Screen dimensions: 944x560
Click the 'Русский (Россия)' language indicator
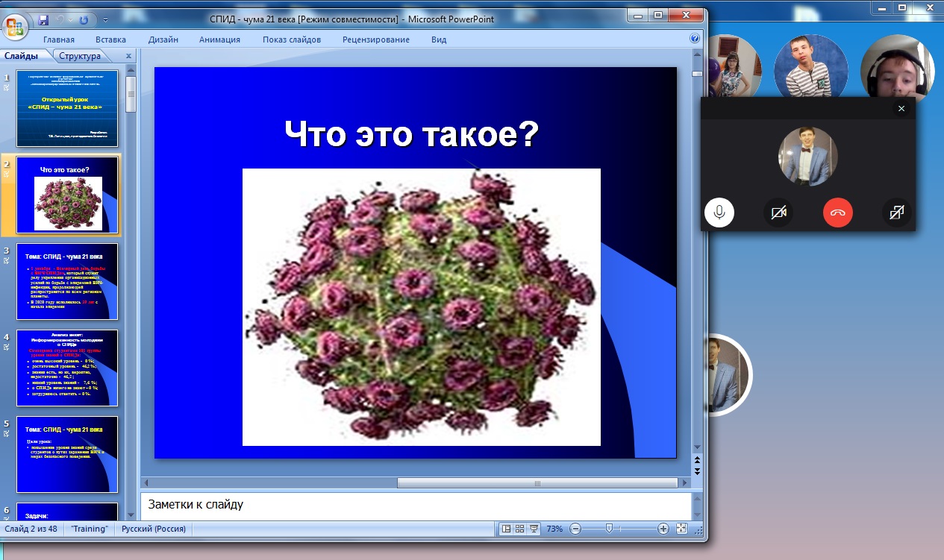point(152,529)
